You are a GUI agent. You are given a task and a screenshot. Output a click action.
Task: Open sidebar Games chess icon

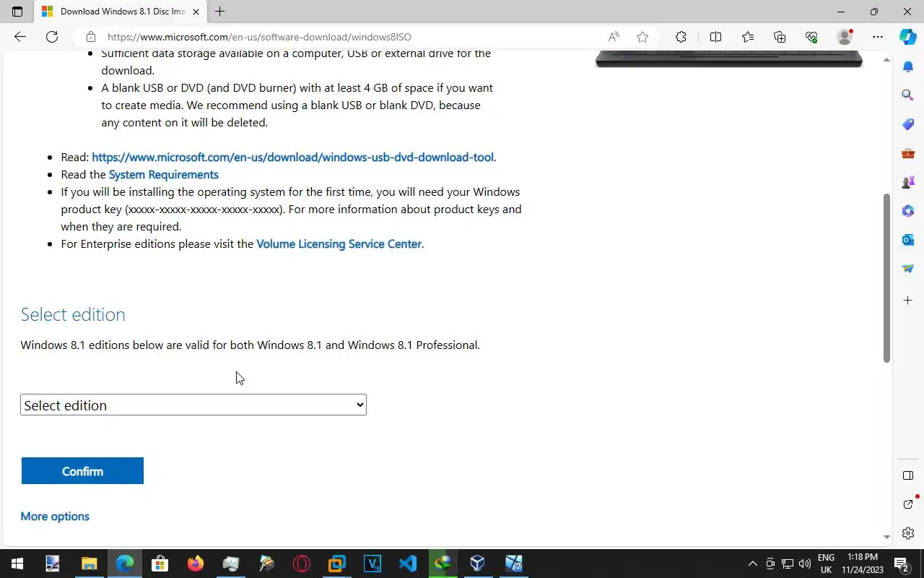point(908,182)
